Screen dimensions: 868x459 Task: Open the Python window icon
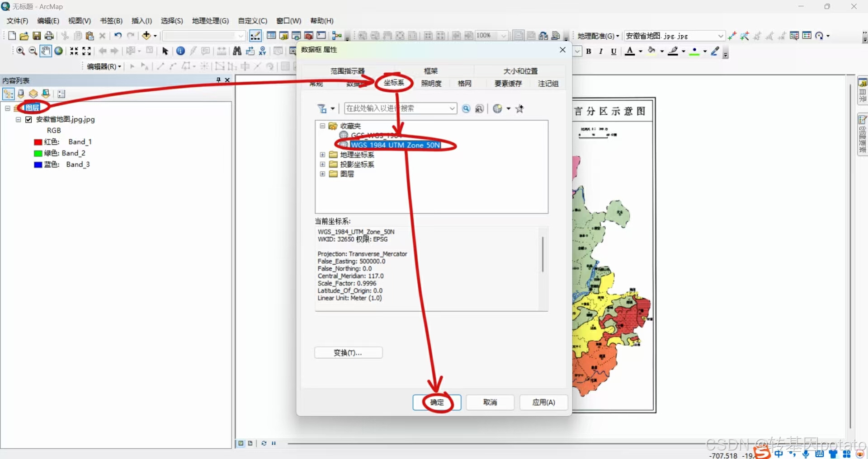(321, 36)
